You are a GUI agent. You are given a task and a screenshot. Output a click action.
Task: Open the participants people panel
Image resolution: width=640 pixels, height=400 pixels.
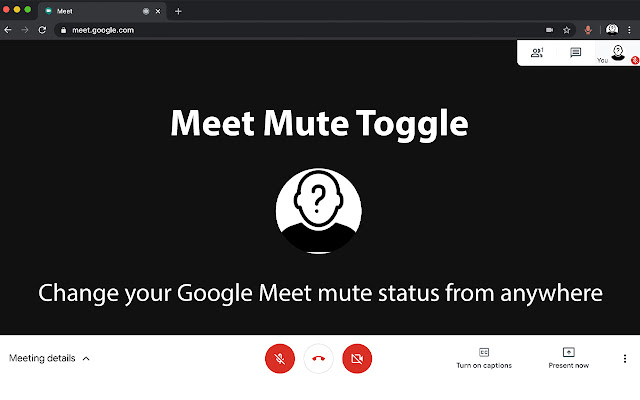pos(537,52)
